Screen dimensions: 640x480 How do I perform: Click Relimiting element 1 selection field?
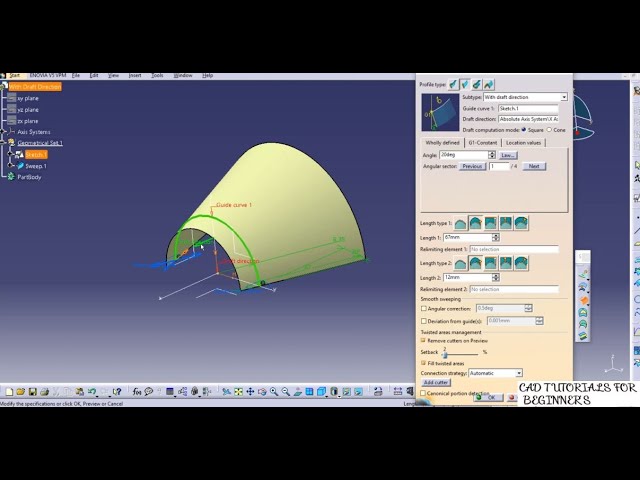click(514, 249)
